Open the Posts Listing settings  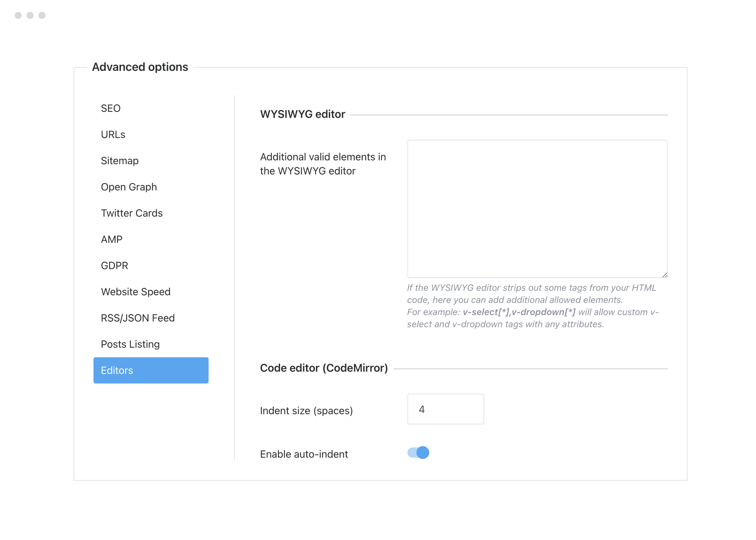pyautogui.click(x=130, y=344)
